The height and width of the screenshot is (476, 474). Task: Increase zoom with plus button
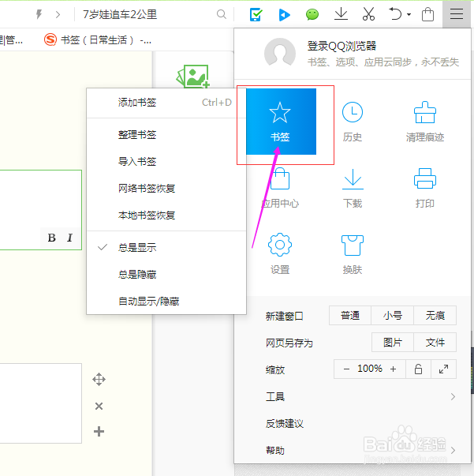coord(393,369)
